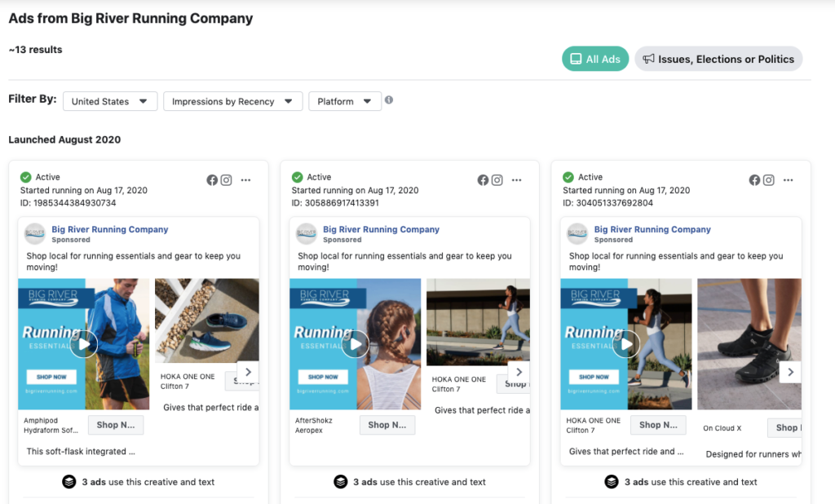Advance carousel arrow in third ad card
This screenshot has width=835, height=504.
pyautogui.click(x=791, y=372)
